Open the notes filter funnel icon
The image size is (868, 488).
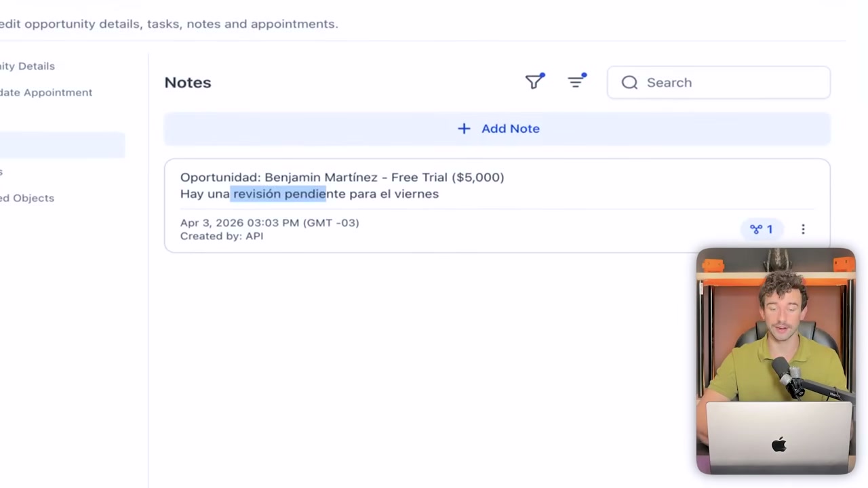(x=534, y=81)
